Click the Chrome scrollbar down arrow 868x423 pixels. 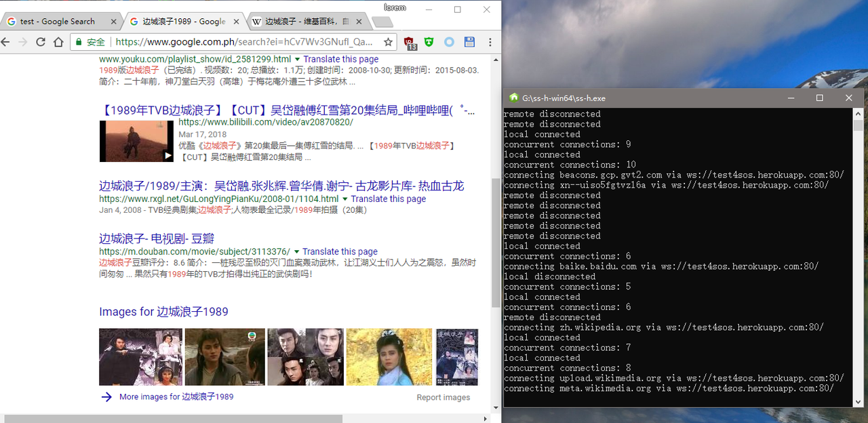[x=496, y=408]
